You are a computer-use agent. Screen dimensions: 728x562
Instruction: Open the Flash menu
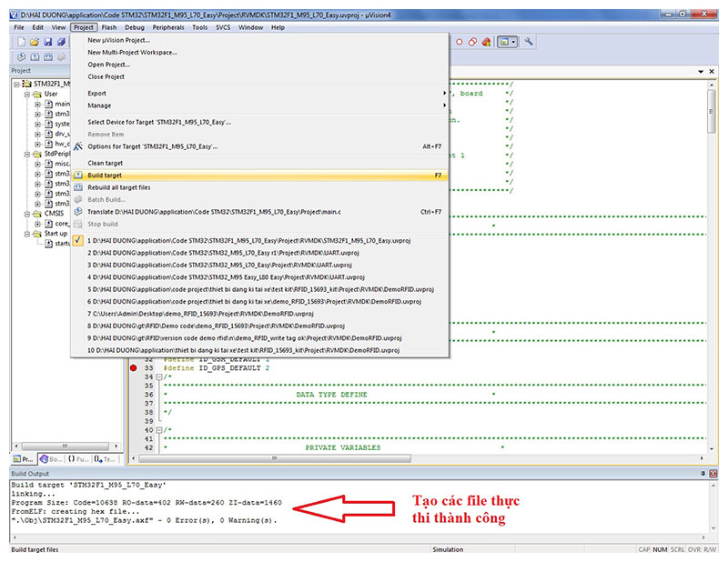[110, 27]
